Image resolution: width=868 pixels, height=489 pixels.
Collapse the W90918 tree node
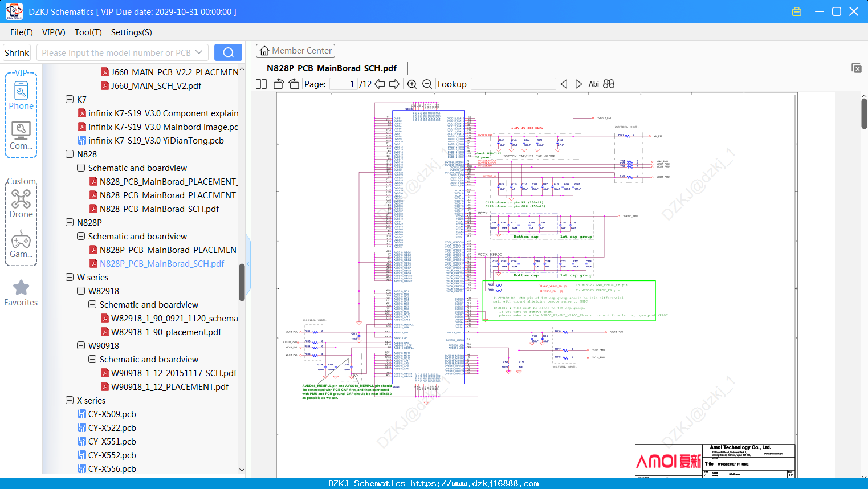click(x=81, y=345)
